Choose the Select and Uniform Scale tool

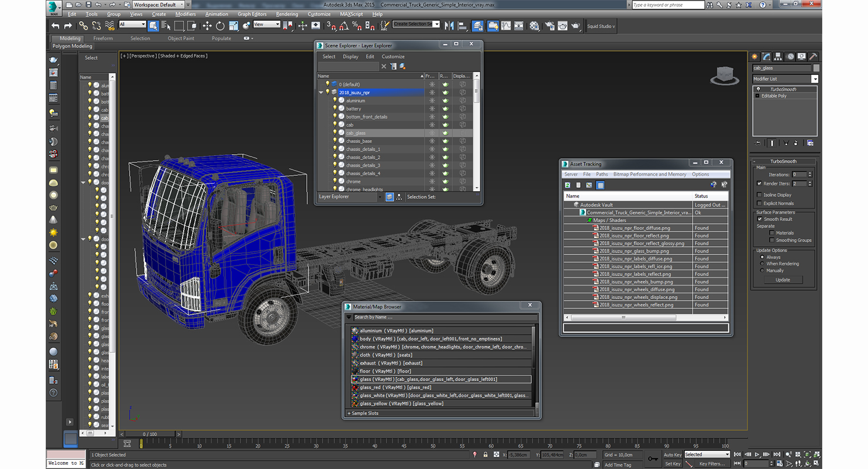click(233, 26)
